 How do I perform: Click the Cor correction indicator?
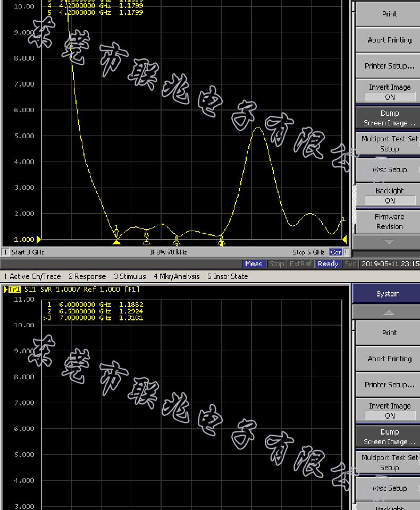click(x=335, y=252)
